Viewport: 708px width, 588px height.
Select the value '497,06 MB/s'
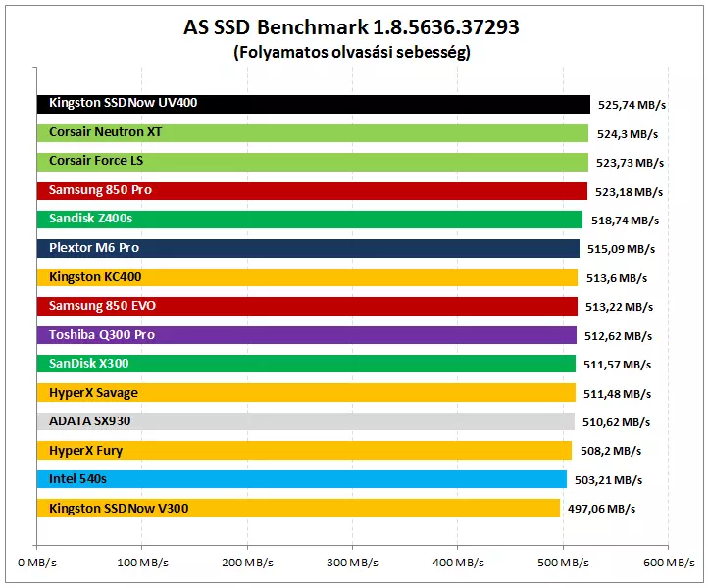click(x=601, y=509)
